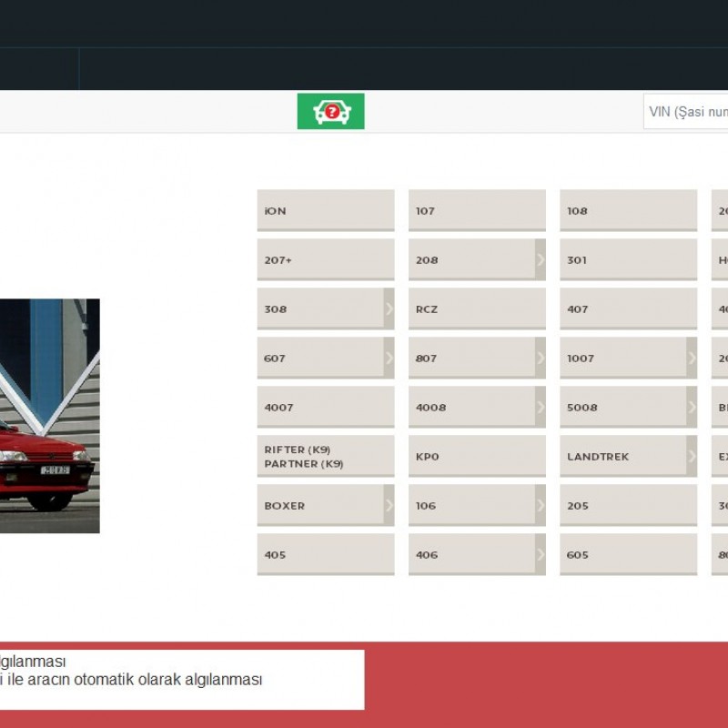Select the 605 model
The width and height of the screenshot is (728, 728).
(626, 554)
